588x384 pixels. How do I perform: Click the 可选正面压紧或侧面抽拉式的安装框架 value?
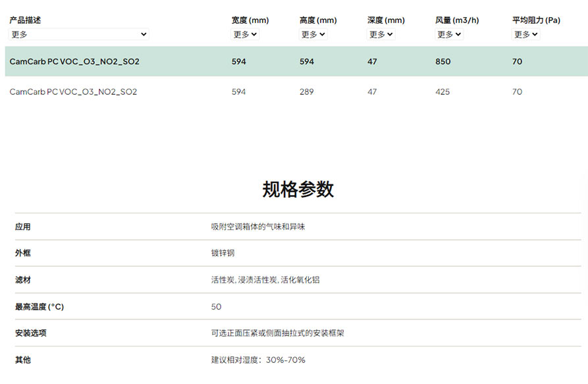click(277, 333)
